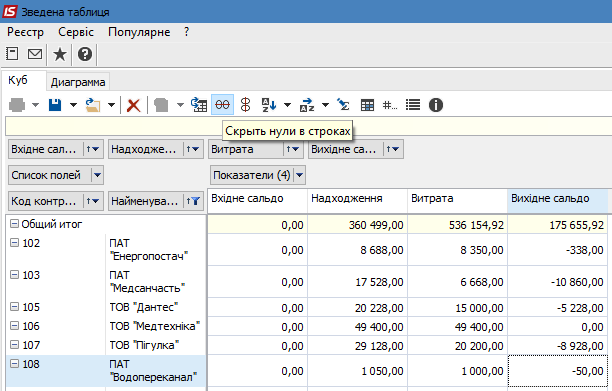Screen dimensions: 612x391
Task: Collapse the row for code 102
Action: pos(14,243)
